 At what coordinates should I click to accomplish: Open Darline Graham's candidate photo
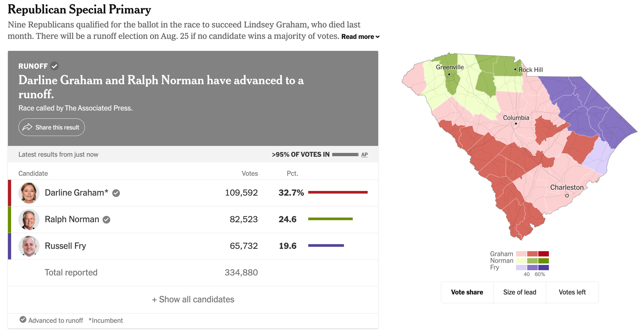29,193
